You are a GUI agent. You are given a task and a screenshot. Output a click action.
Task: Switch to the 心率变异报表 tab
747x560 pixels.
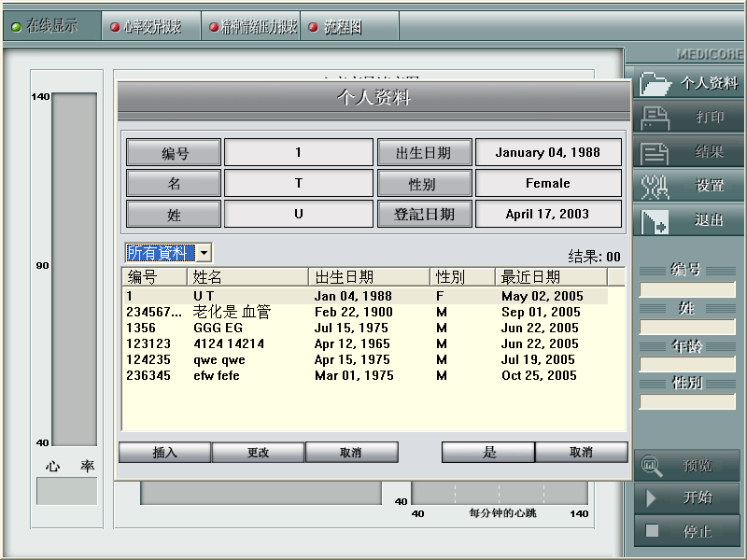coord(151,27)
